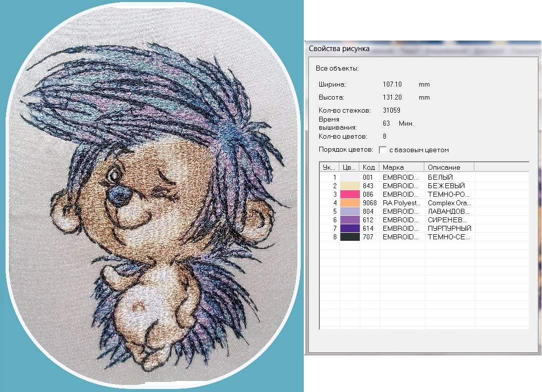Click the 'EMBROID...' brand cell in row 1
Image resolution: width=542 pixels, height=392 pixels.
point(400,177)
